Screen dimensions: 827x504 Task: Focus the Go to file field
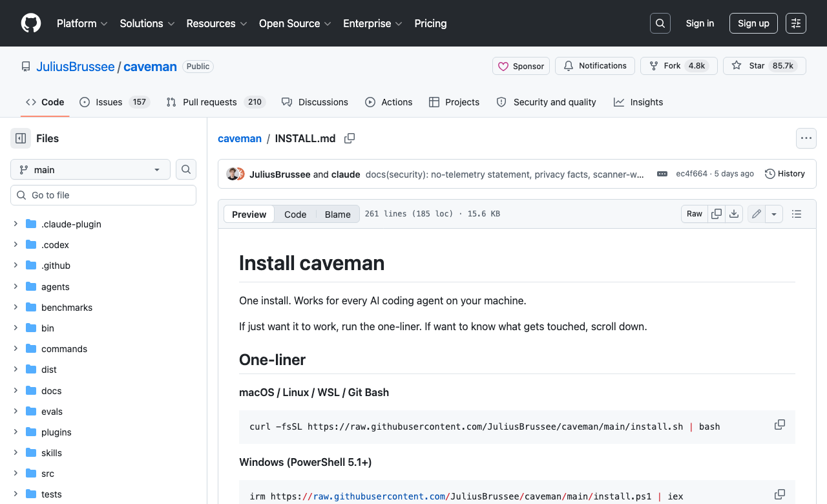pyautogui.click(x=103, y=195)
